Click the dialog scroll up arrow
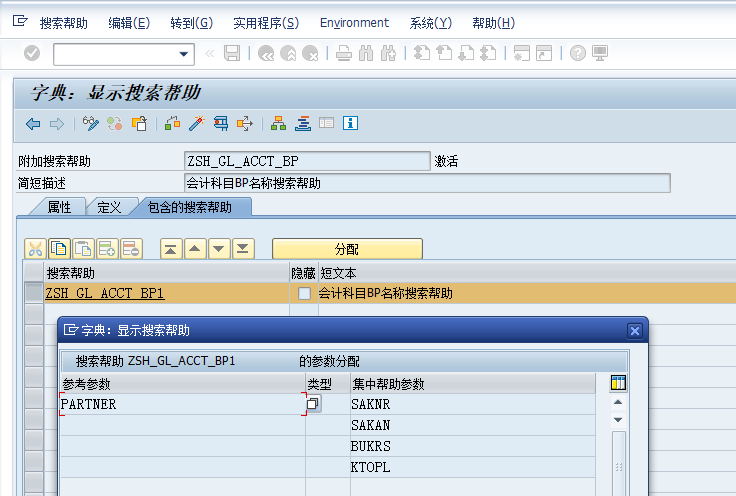Screen dimensions: 736x496 pyautogui.click(x=618, y=402)
